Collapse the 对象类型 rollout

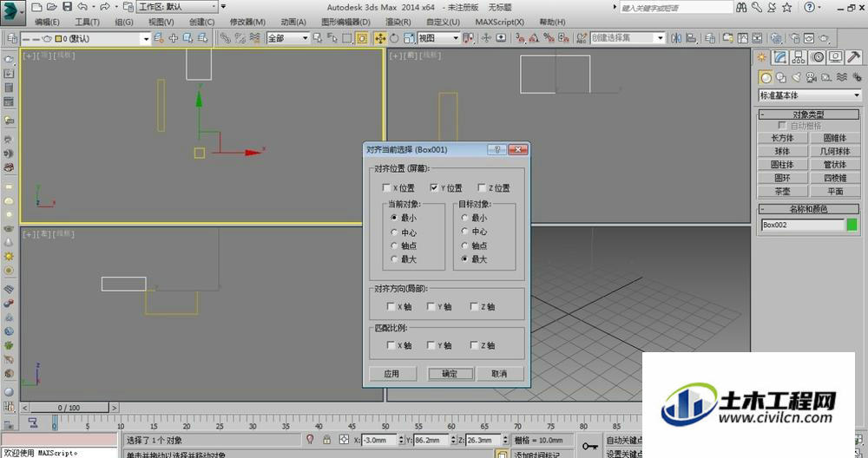tap(809, 114)
